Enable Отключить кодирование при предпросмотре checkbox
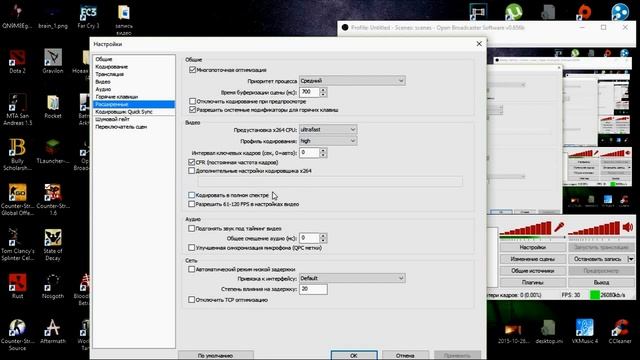 click(192, 101)
